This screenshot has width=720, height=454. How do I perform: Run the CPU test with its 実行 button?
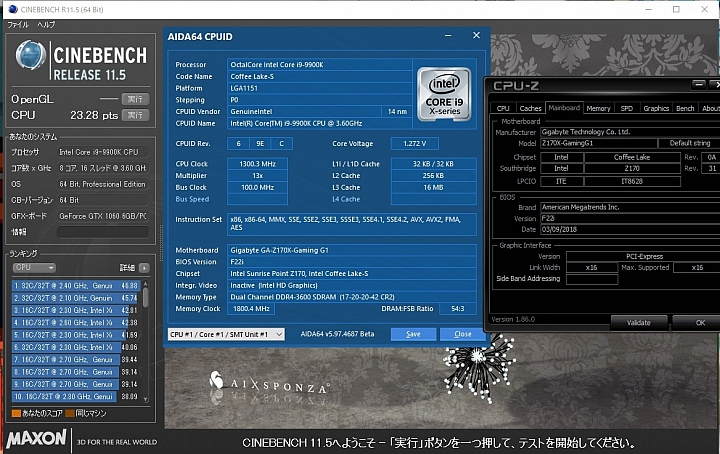(135, 115)
